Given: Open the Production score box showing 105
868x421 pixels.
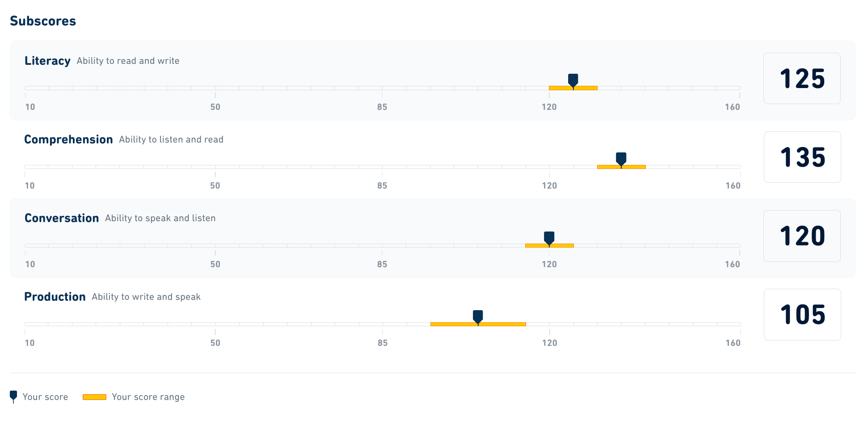Looking at the screenshot, I should (802, 315).
